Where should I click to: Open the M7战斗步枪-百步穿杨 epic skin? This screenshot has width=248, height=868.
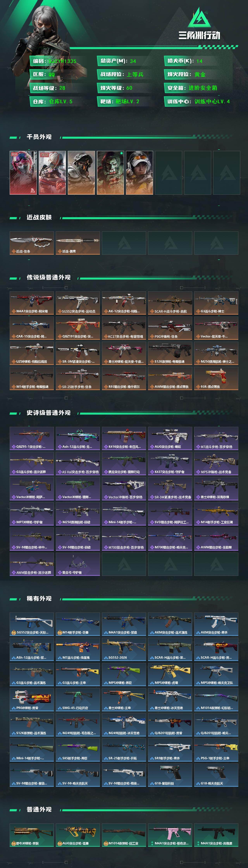[x=216, y=438]
